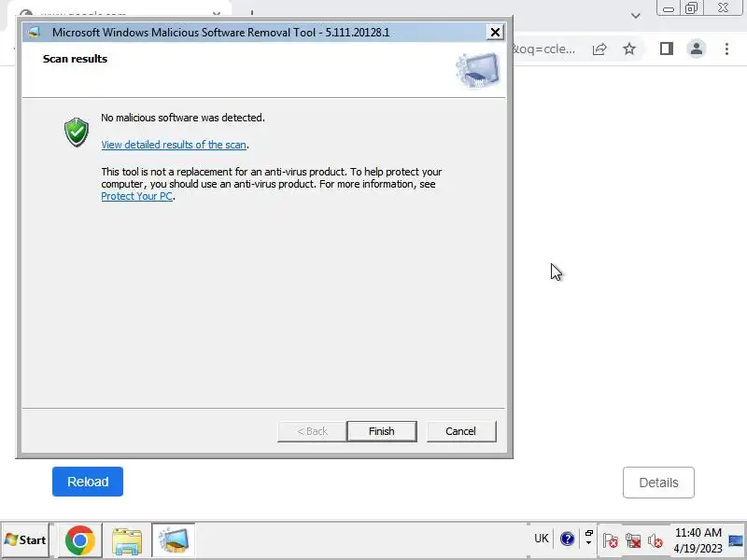Click the muted volume tray icon
Viewport: 747px width, 560px height.
[x=655, y=540]
